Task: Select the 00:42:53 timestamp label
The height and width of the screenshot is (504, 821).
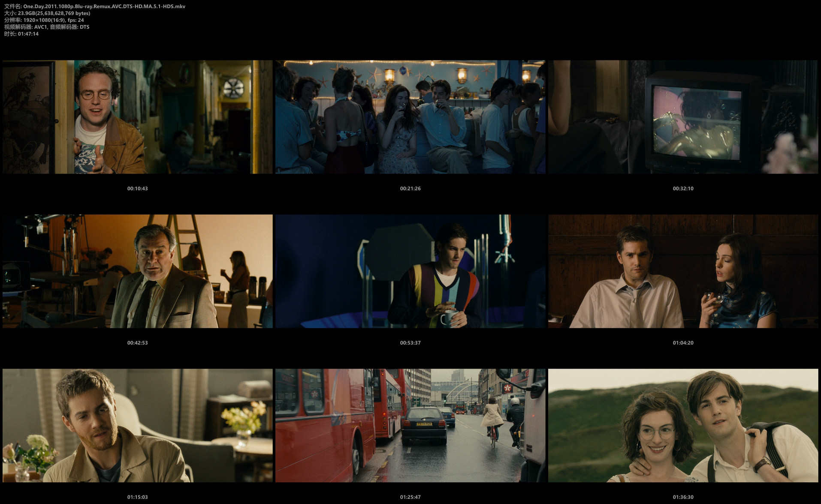Action: (137, 343)
